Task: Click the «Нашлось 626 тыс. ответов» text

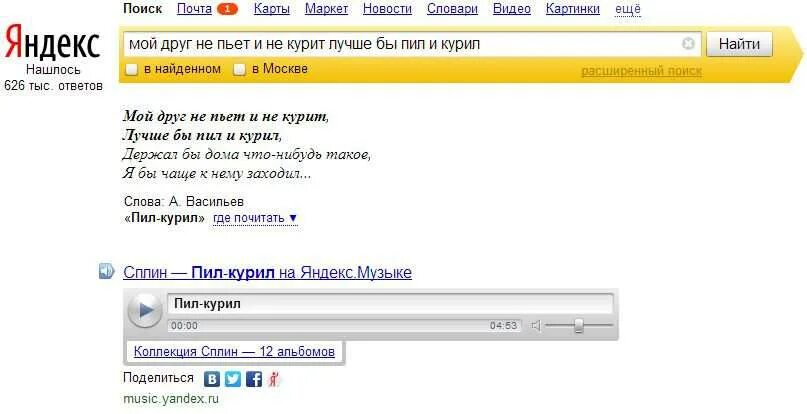Action: tap(53, 77)
